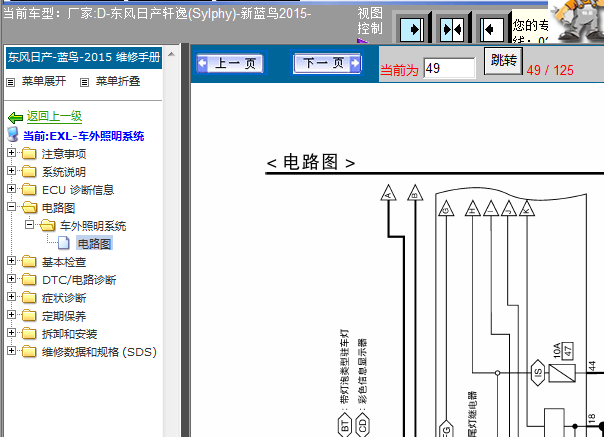Click the mechanic mascot image

coord(577,21)
